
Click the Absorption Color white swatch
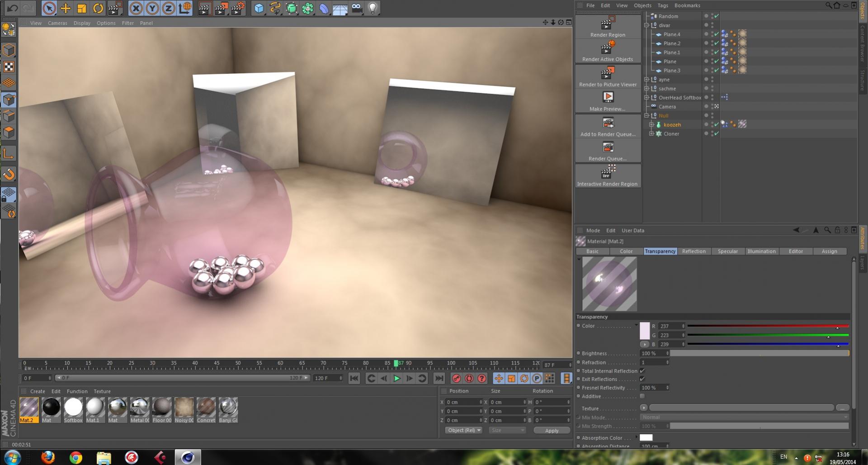click(x=646, y=437)
